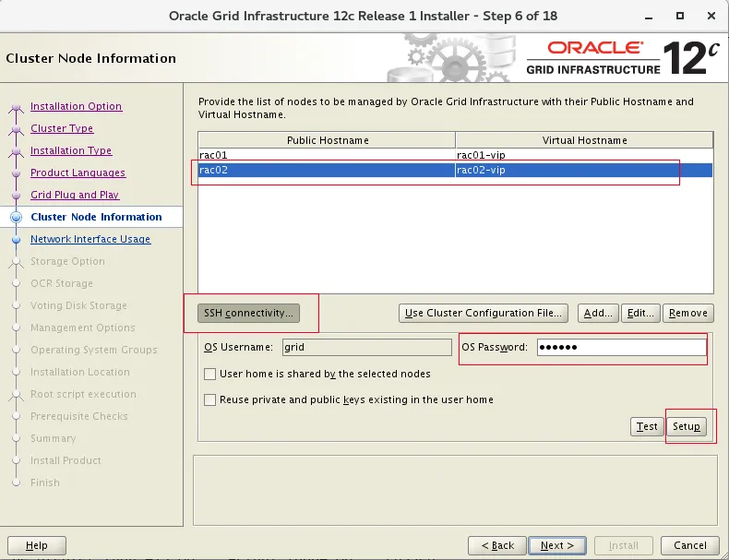Focus the OS Username field
The width and height of the screenshot is (729, 560).
367,347
